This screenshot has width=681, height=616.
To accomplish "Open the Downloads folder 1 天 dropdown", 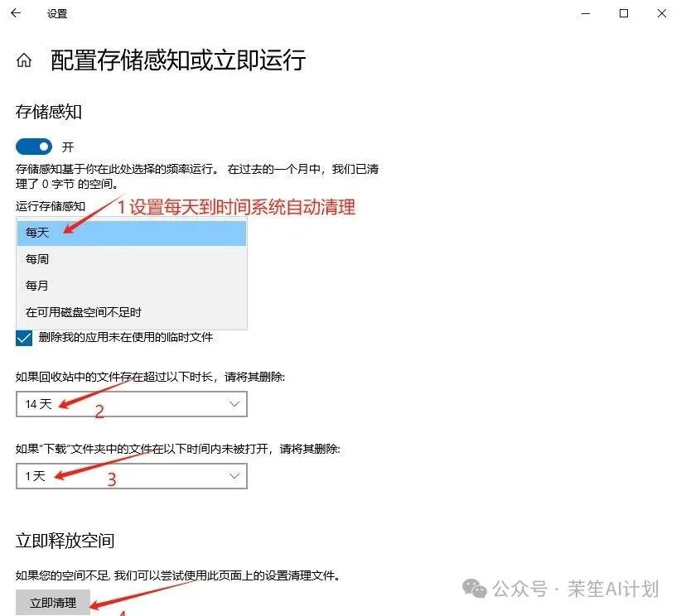I will pos(132,476).
